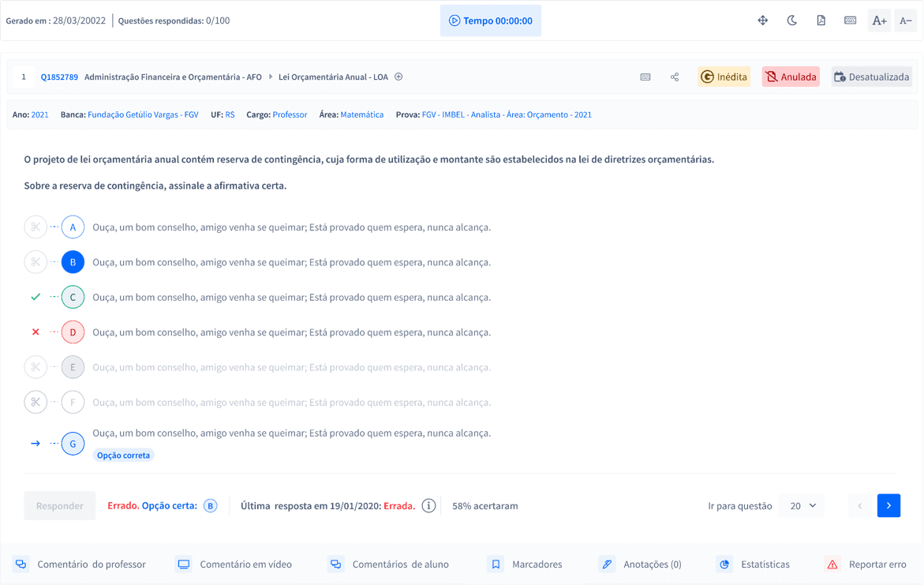Select answer option C
The height and width of the screenshot is (585, 924).
(73, 298)
